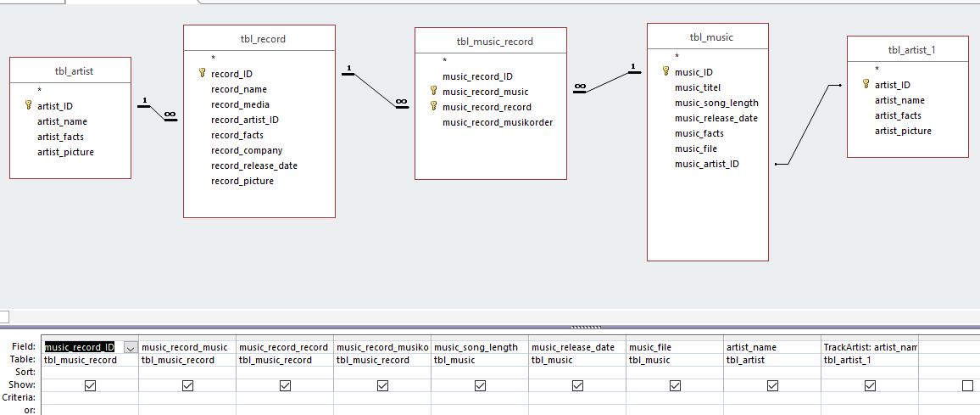
Task: Select the asterisk field in tbl_record
Action: click(x=213, y=59)
